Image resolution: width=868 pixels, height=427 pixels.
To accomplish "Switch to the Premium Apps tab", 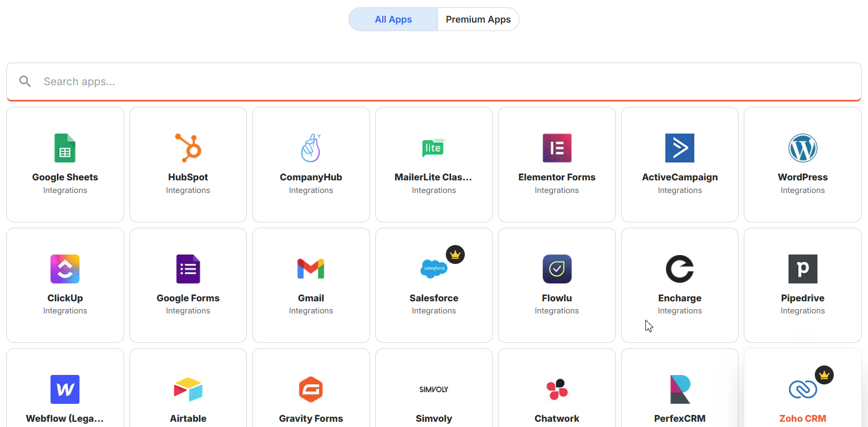I will [478, 19].
